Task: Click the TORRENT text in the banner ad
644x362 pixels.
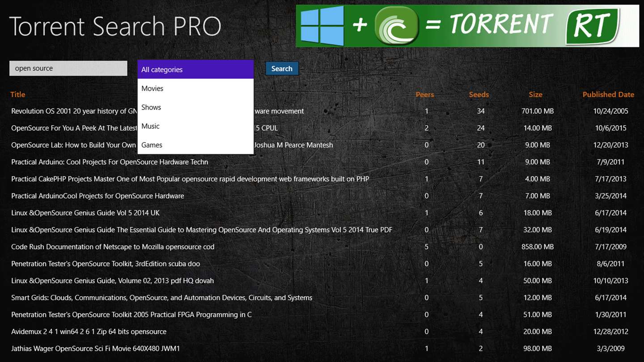Action: (501, 24)
